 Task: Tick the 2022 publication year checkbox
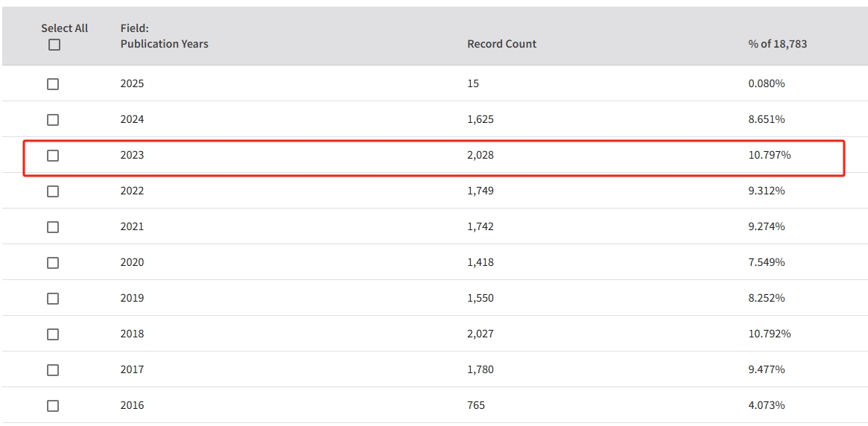click(53, 191)
